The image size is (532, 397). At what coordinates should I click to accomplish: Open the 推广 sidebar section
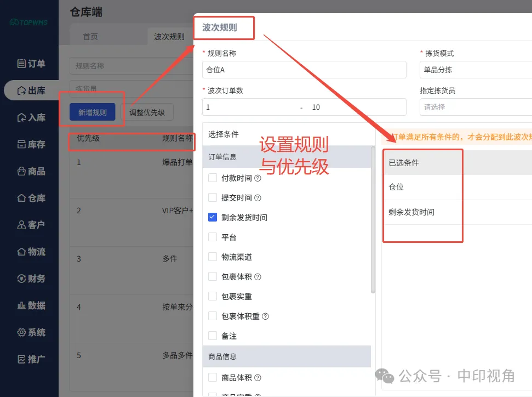coord(31,359)
